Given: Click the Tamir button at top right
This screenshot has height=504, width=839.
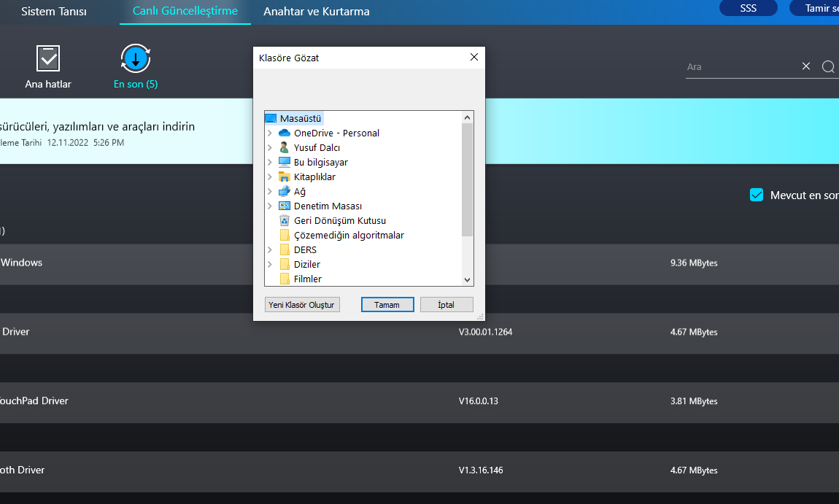Looking at the screenshot, I should click(x=814, y=8).
